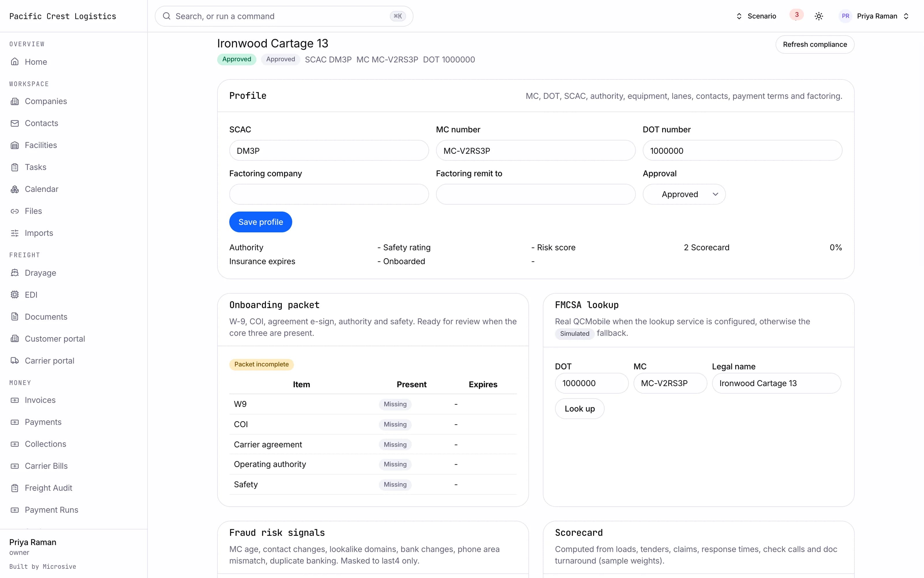
Task: Click the FMCSA lookup MC field
Action: (670, 384)
